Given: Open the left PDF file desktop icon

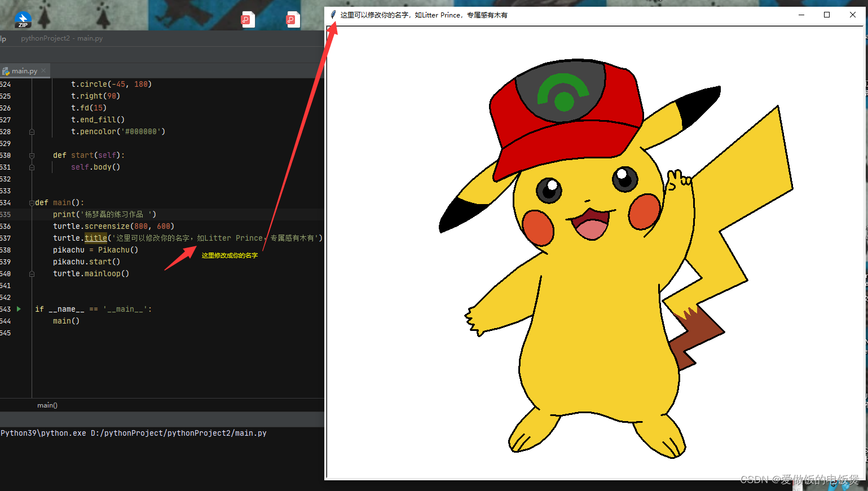Looking at the screenshot, I should [x=248, y=19].
